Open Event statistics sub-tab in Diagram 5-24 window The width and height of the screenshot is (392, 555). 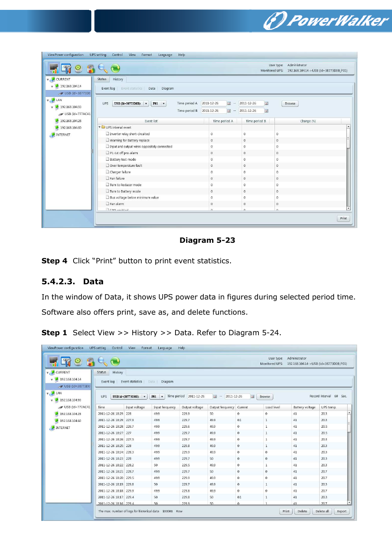[131, 382]
